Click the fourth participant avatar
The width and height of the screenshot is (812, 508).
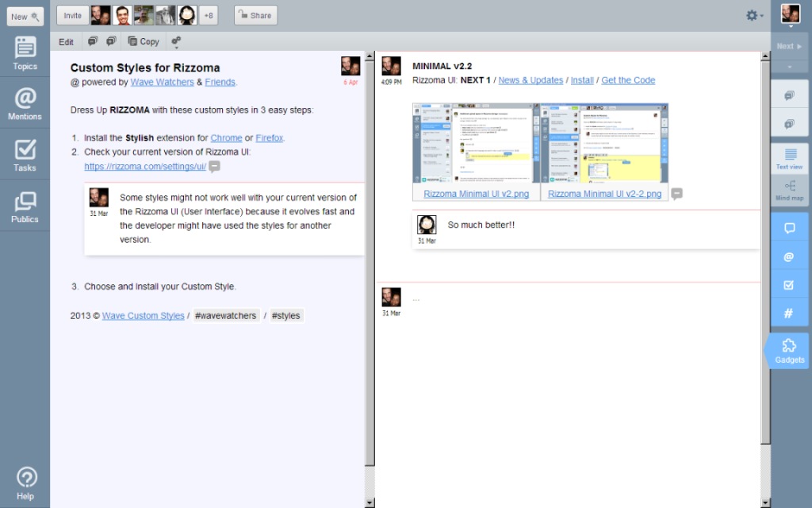point(165,16)
